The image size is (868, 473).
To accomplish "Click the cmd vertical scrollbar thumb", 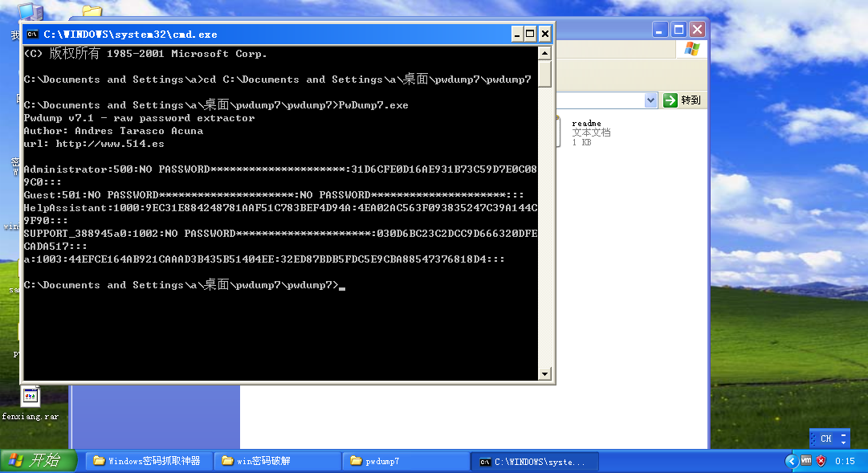I will [544, 74].
